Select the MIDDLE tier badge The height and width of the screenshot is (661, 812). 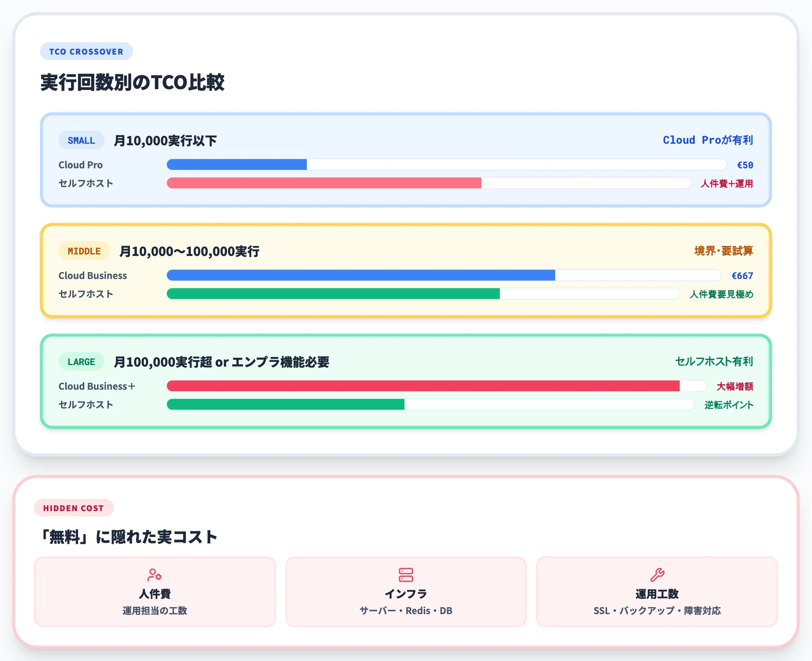tap(84, 251)
